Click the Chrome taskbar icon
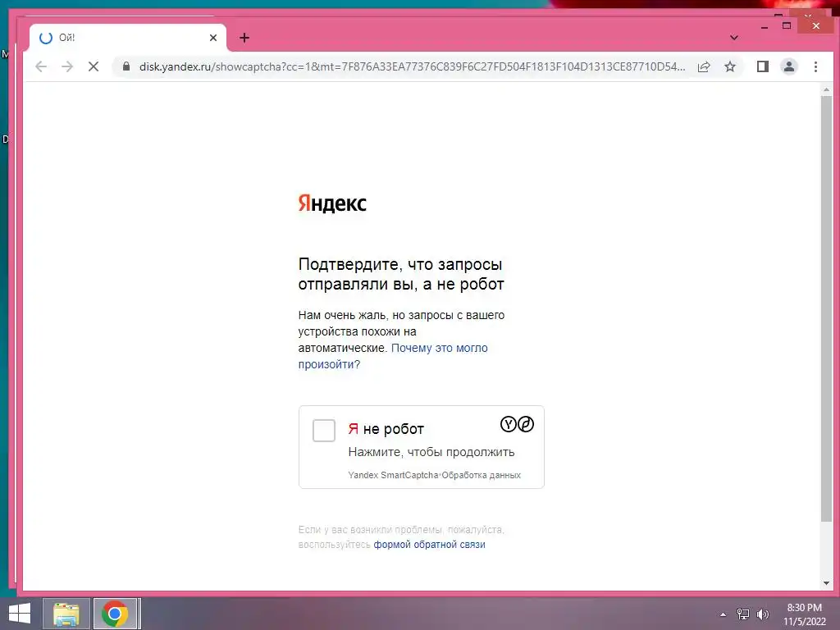Image resolution: width=840 pixels, height=630 pixels. tap(115, 614)
